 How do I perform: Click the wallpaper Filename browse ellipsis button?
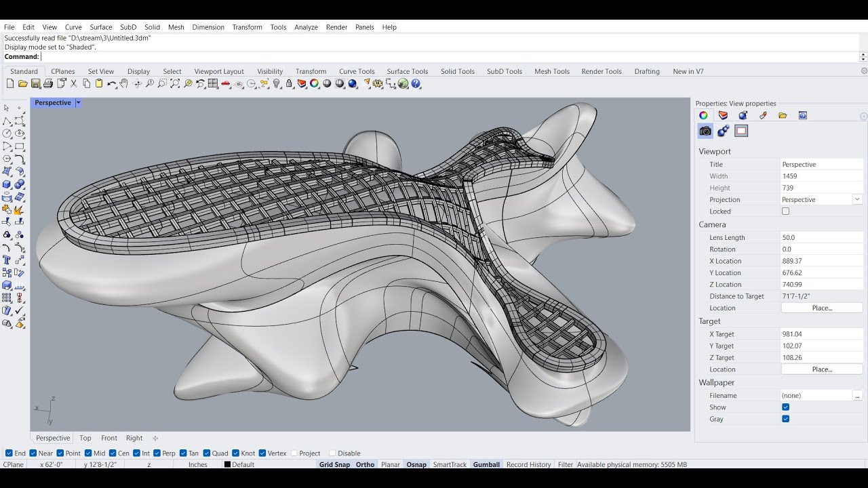858,395
